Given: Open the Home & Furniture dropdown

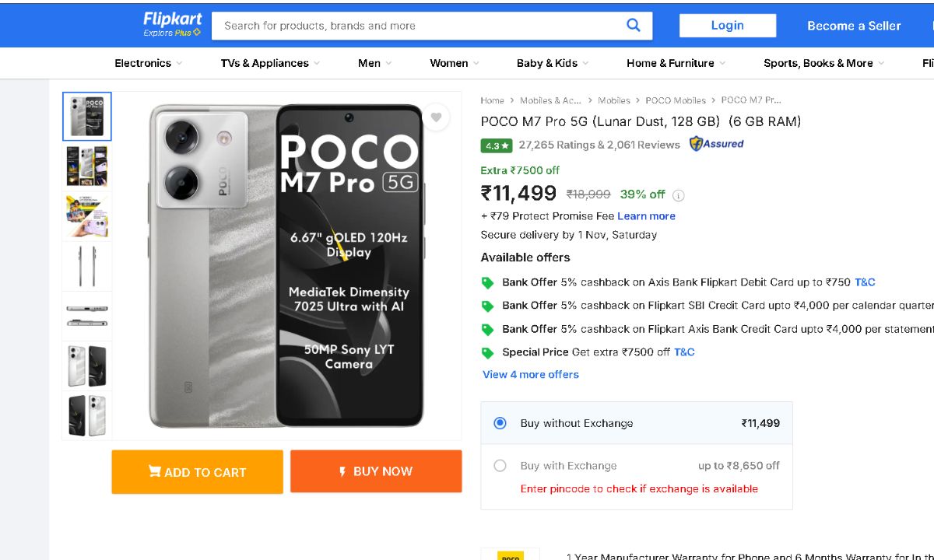Looking at the screenshot, I should 676,63.
